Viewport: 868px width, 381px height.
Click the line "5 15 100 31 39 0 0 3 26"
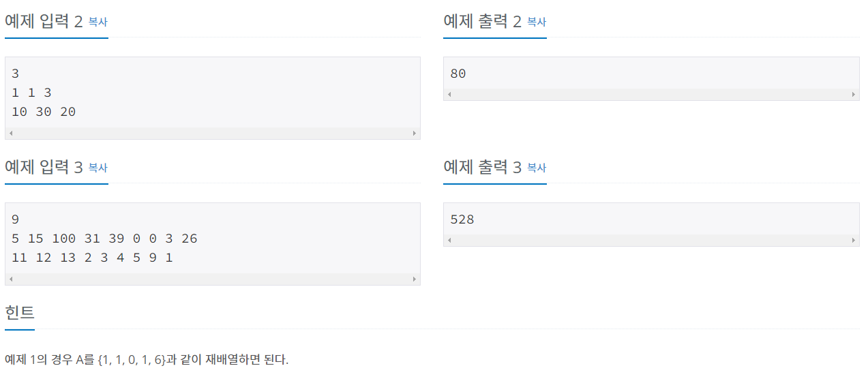tap(104, 239)
